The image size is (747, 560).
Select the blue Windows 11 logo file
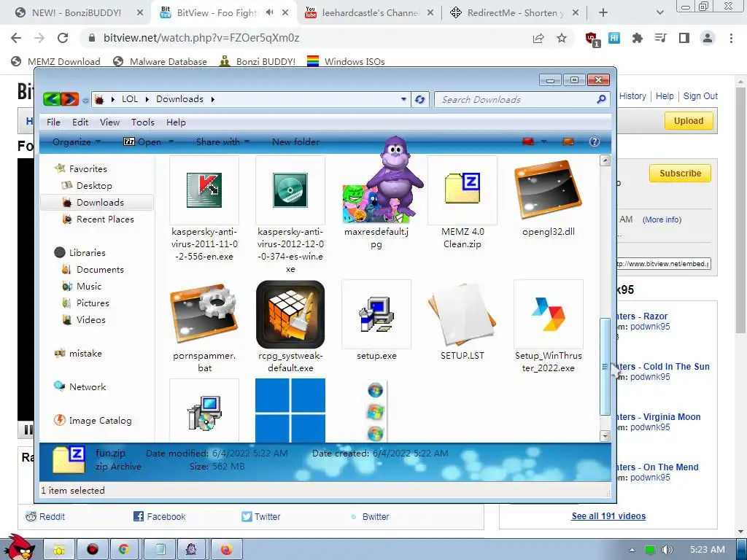click(290, 411)
